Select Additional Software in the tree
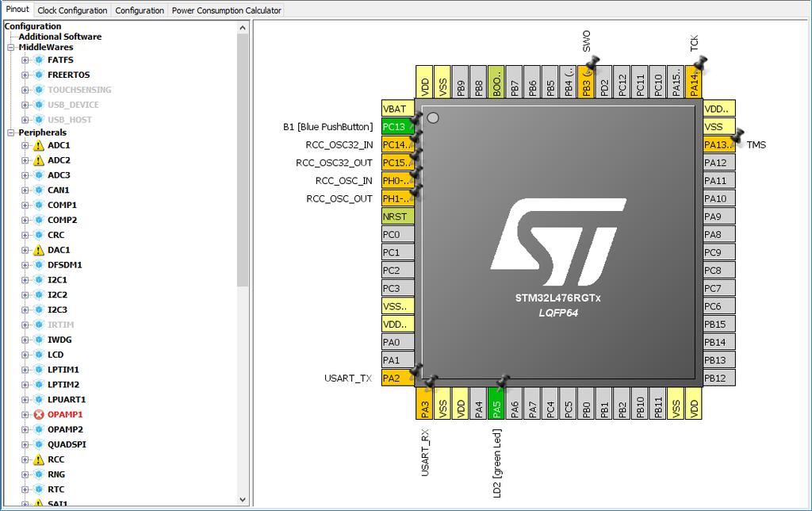812x511 pixels. pos(60,36)
